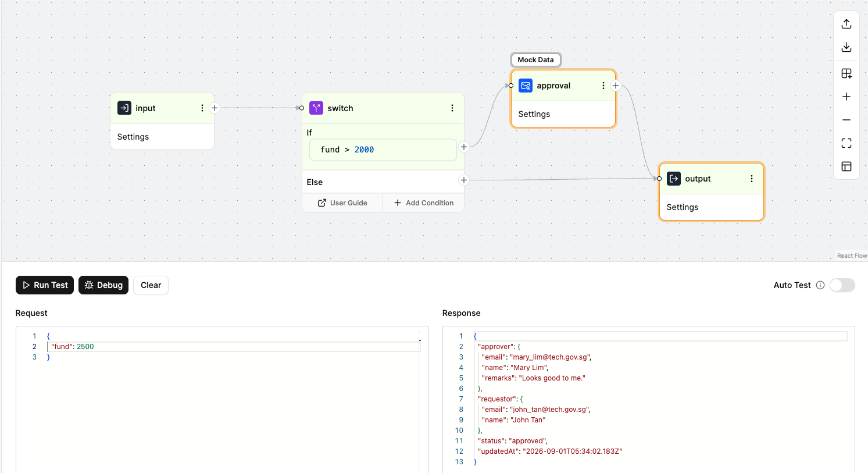Open the React Flow attribution link
Viewport: 868px width, 473px height.
click(852, 256)
